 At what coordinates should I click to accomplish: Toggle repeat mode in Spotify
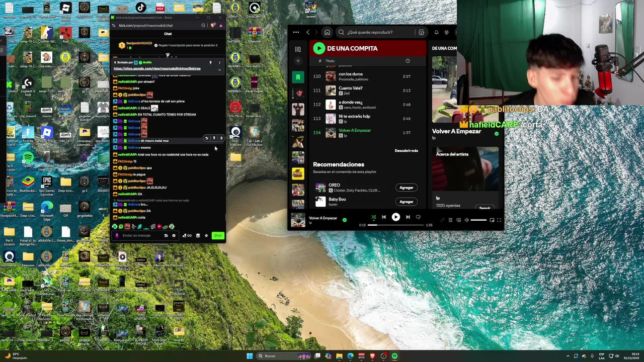(418, 217)
